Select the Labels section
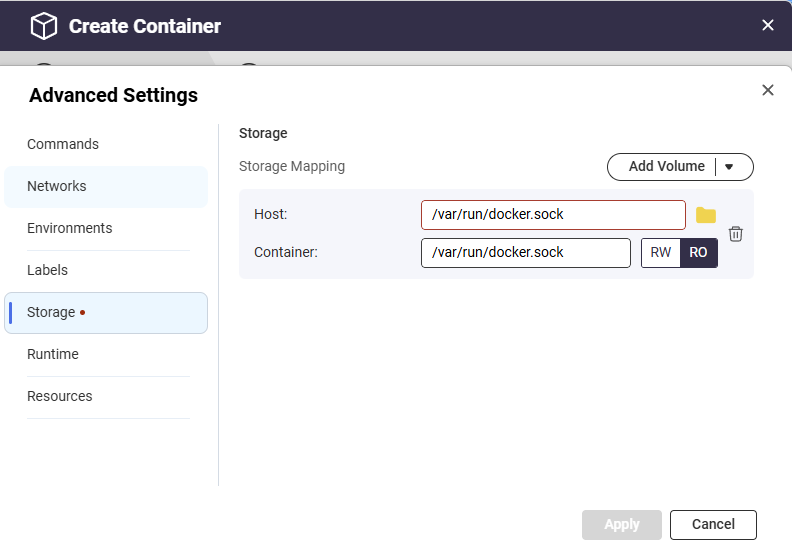 [106, 270]
